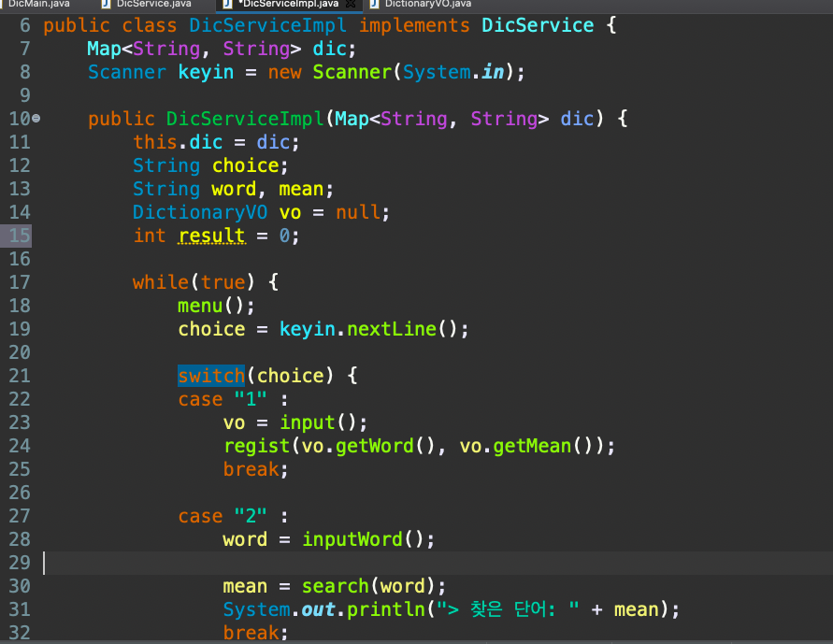The height and width of the screenshot is (644, 833).
Task: Click the Map type on line 7
Action: point(104,49)
